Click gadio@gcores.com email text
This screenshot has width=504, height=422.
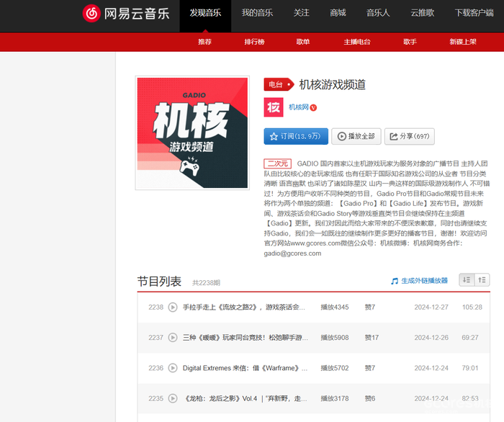click(292, 253)
